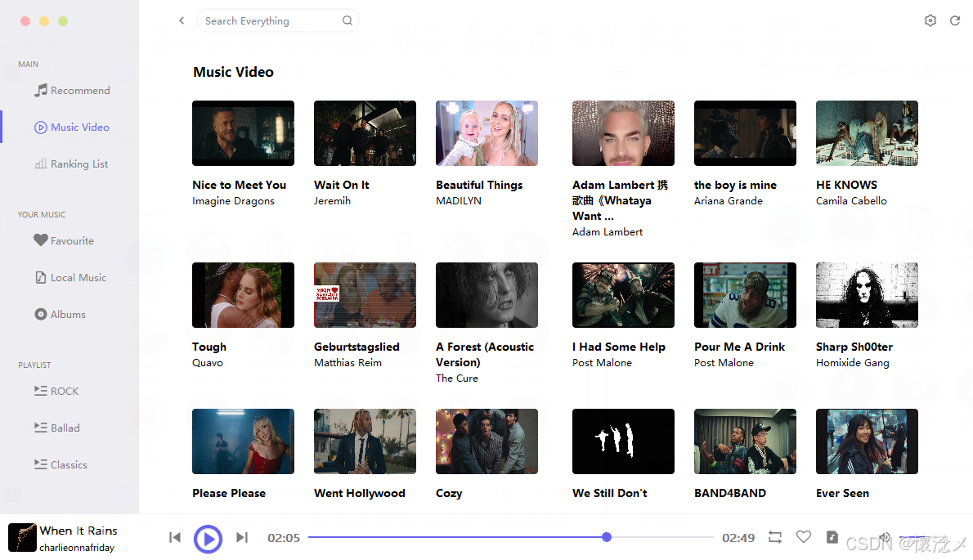Toggle favourite heart for current song

coord(804,536)
